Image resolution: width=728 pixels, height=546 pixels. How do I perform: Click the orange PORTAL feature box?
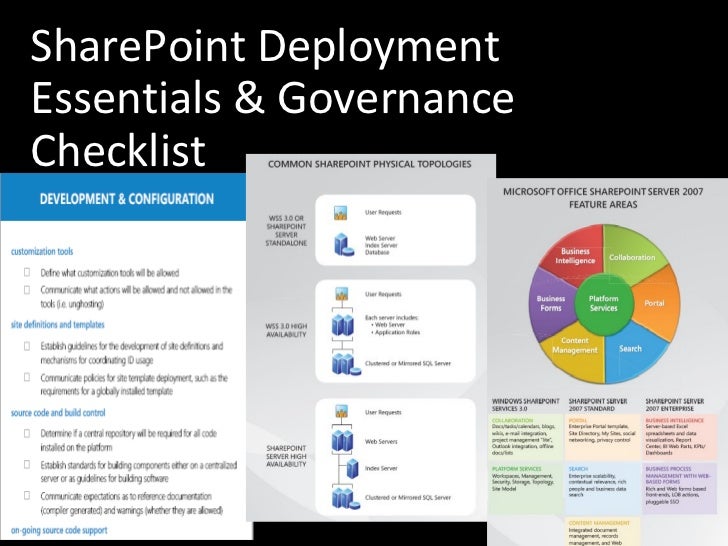pos(603,436)
